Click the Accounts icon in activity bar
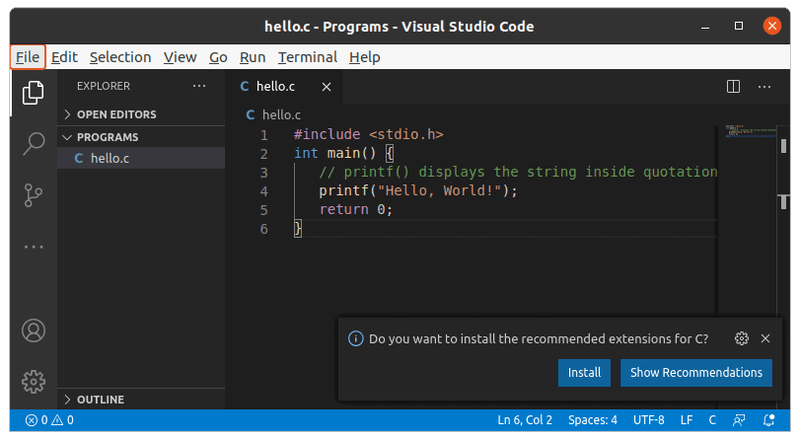This screenshot has height=441, width=800. click(x=33, y=330)
